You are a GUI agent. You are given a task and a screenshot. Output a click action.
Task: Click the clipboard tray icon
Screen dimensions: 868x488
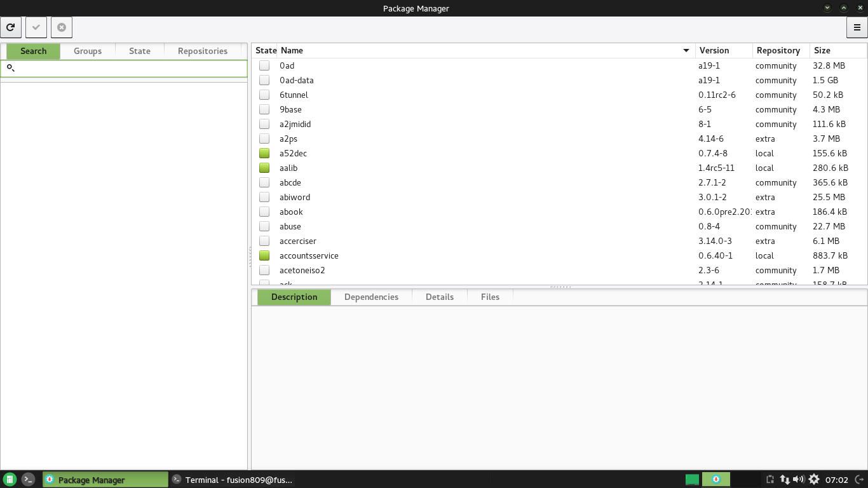click(x=770, y=480)
